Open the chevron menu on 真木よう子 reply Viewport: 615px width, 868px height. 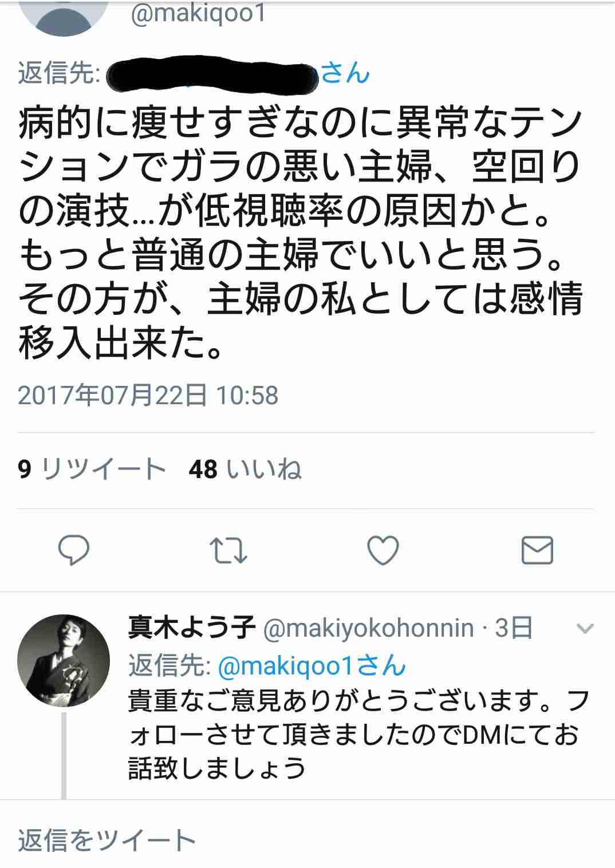[x=585, y=629]
